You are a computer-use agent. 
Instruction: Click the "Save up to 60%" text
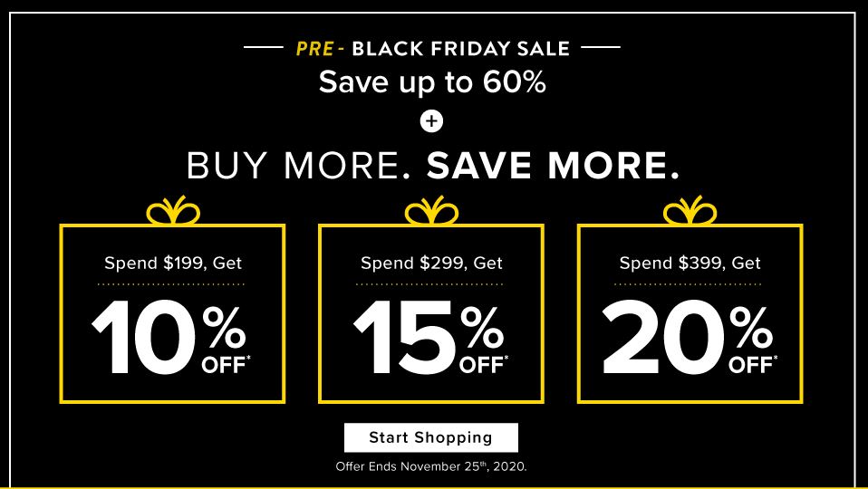pos(431,83)
